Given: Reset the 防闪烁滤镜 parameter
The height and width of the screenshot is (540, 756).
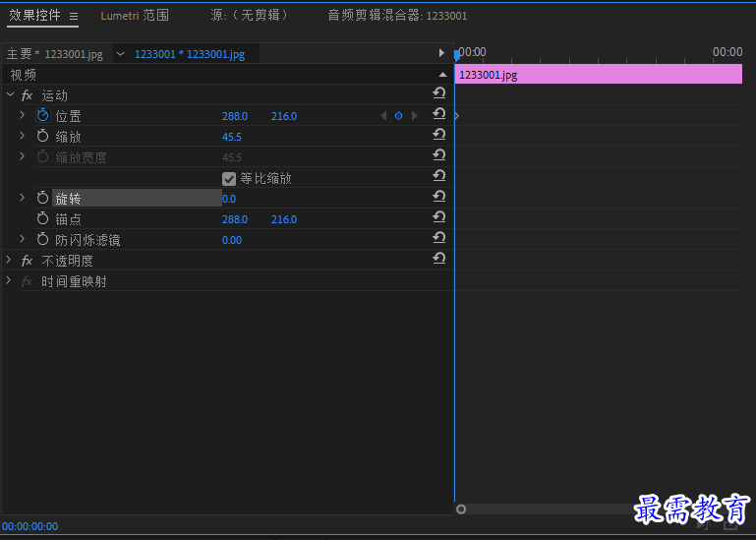Looking at the screenshot, I should click(x=438, y=237).
